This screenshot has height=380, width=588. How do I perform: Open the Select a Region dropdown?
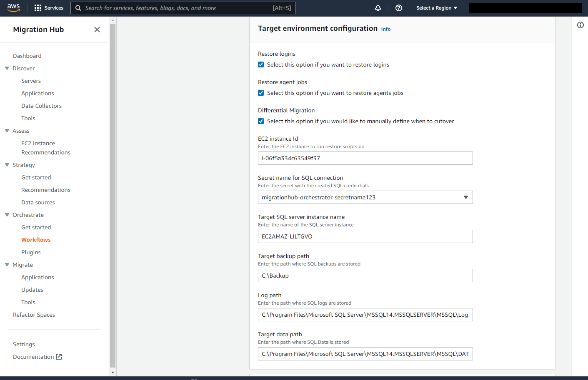437,8
